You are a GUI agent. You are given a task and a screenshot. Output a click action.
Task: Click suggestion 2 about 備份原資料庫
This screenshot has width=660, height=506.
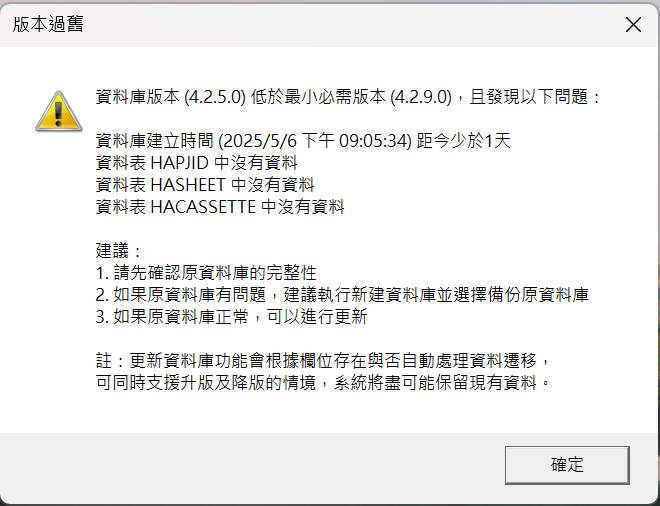coord(342,295)
